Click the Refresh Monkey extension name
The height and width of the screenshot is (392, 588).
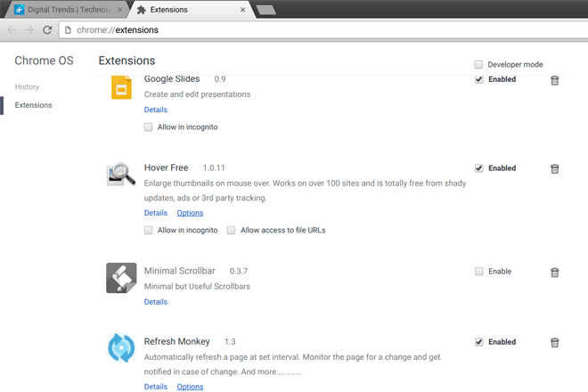pos(177,341)
